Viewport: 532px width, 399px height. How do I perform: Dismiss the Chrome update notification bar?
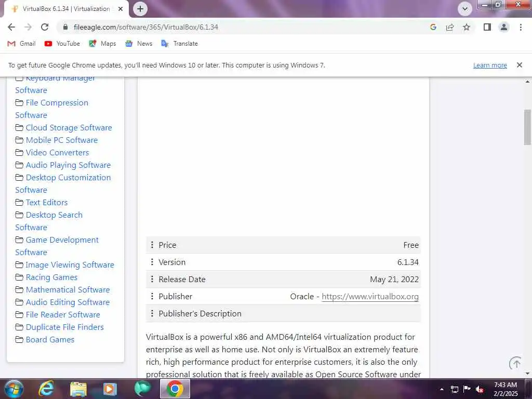519,65
